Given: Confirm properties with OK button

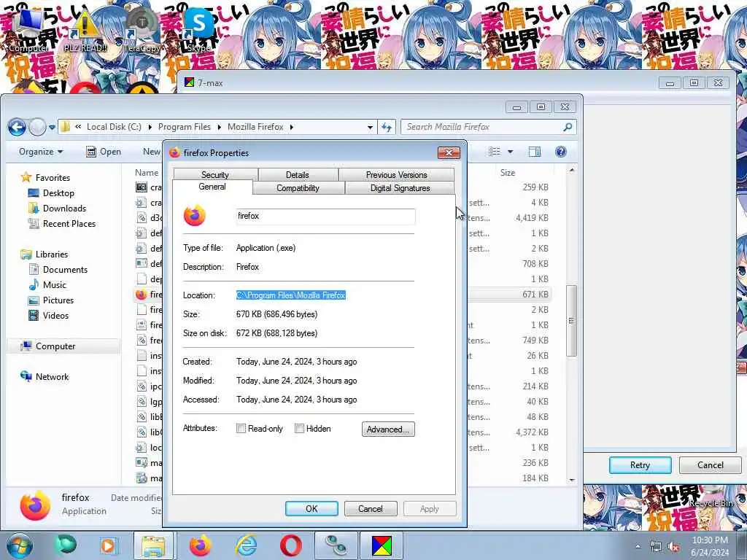Looking at the screenshot, I should click(311, 508).
